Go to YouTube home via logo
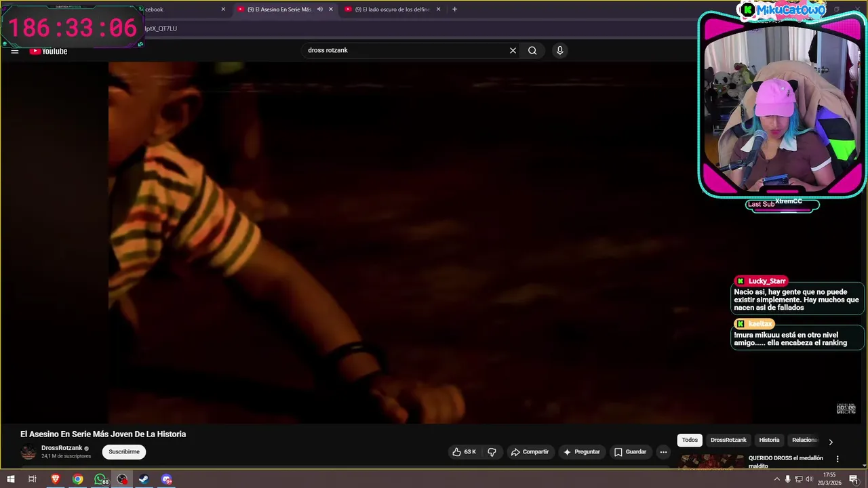This screenshot has height=488, width=868. coord(48,52)
